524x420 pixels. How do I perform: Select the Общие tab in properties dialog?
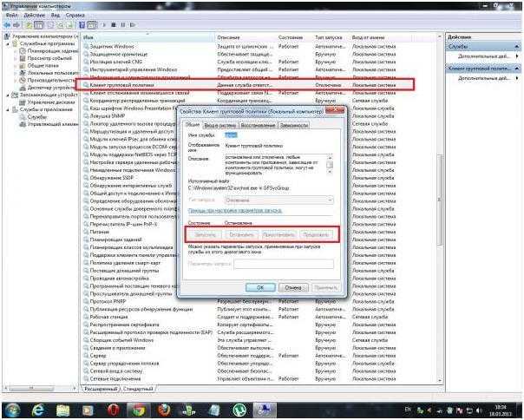pos(193,125)
